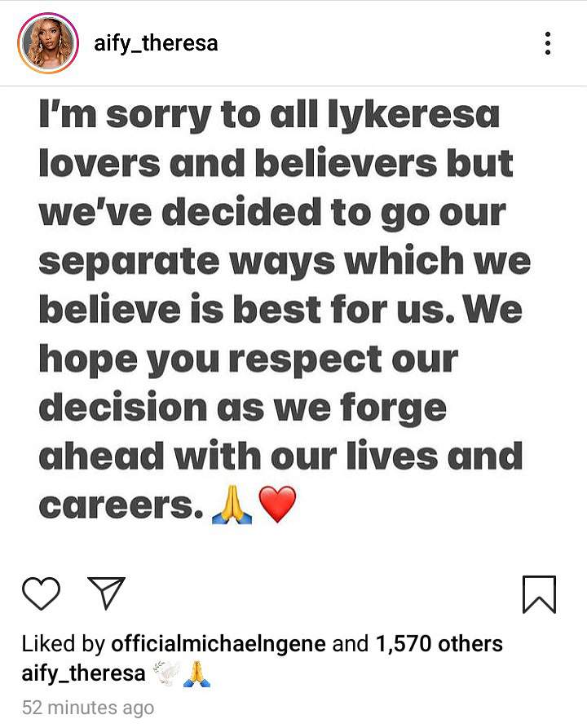Open aify_theresa profile from header username
This screenshot has width=587, height=728.
click(x=156, y=42)
